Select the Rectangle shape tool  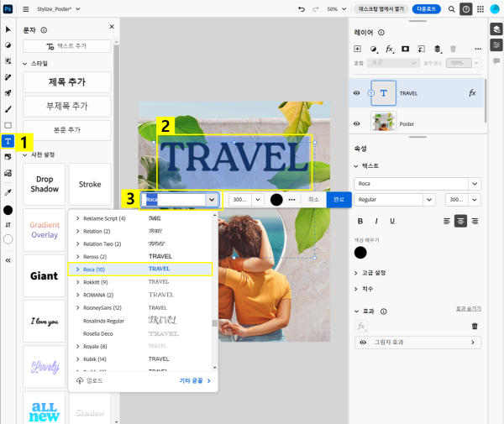coord(8,125)
